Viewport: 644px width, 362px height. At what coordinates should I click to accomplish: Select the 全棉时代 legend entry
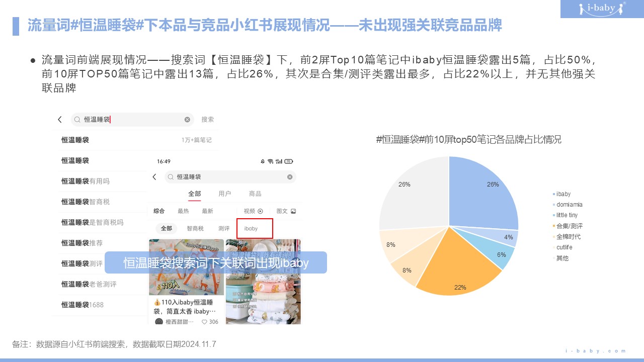(x=567, y=237)
